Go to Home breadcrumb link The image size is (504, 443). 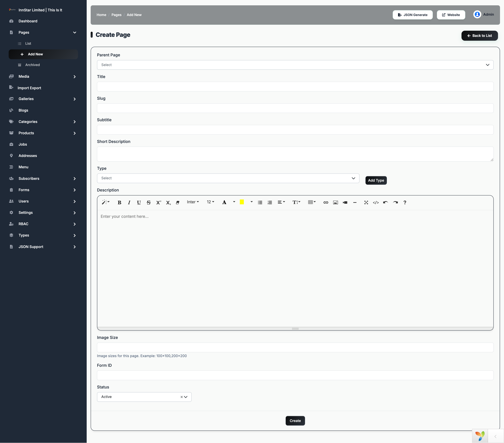pyautogui.click(x=101, y=15)
